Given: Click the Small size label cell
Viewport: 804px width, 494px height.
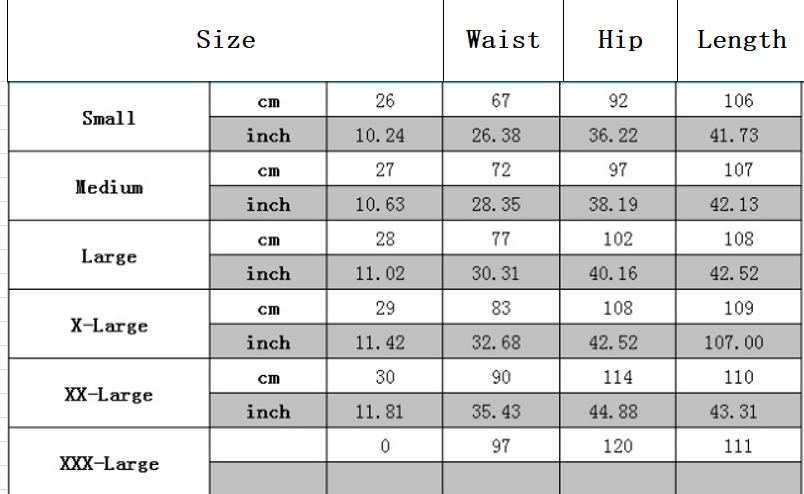Looking at the screenshot, I should (109, 117).
